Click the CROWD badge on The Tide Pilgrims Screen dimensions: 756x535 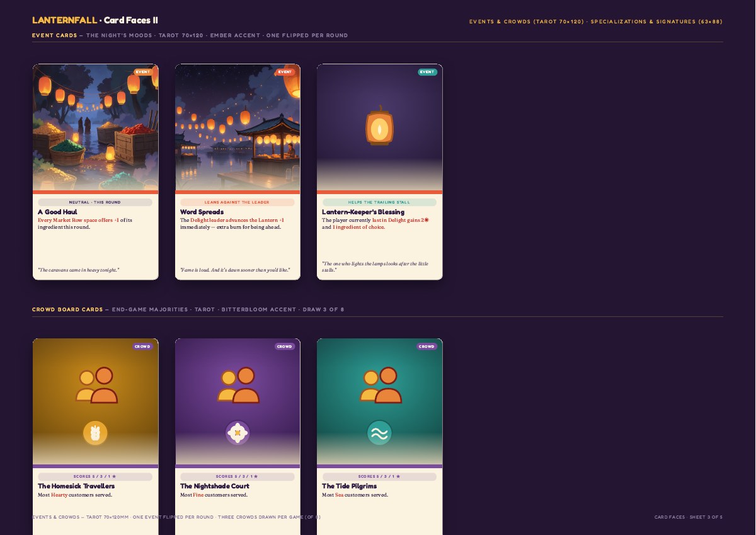coord(427,347)
